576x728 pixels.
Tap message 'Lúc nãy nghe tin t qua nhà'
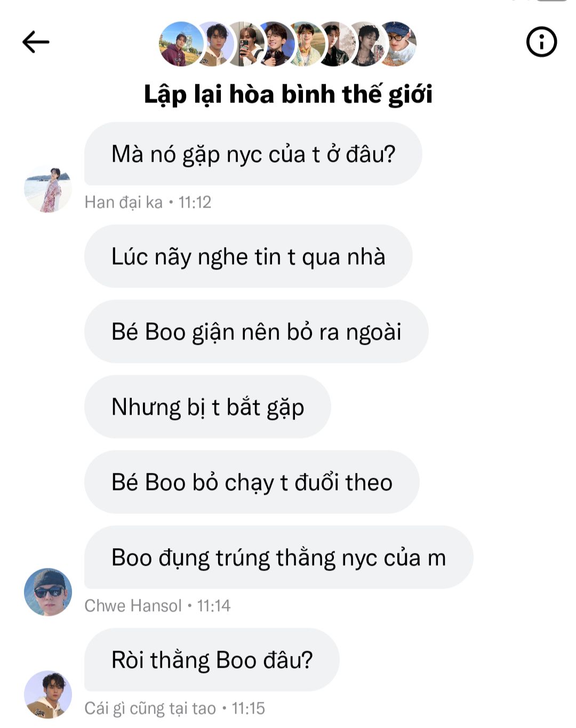[248, 256]
